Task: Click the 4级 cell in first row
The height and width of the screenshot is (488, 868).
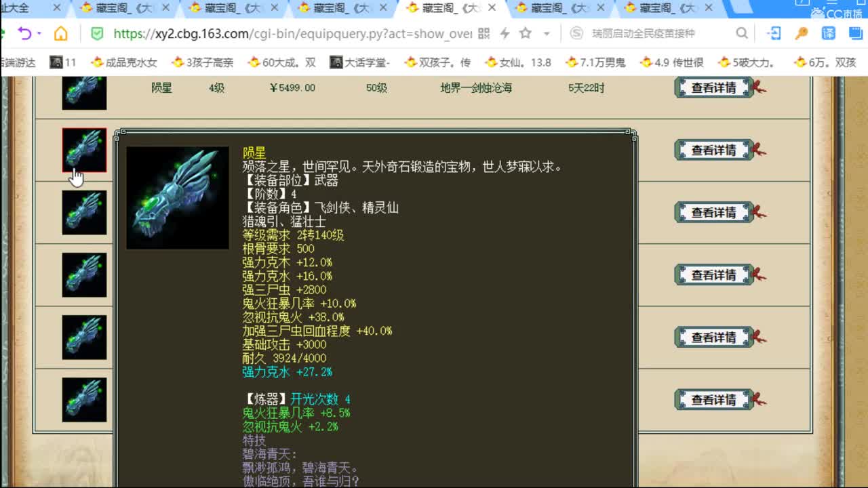Action: coord(217,88)
